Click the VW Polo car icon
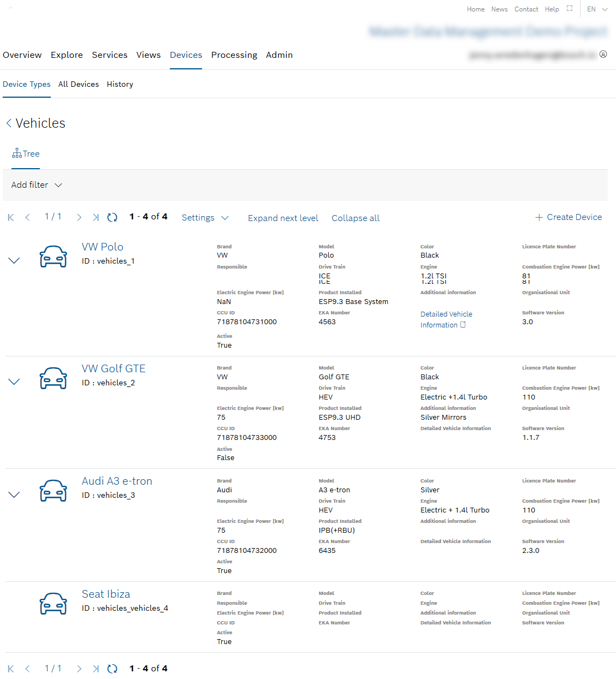The width and height of the screenshot is (616, 679). 54,257
